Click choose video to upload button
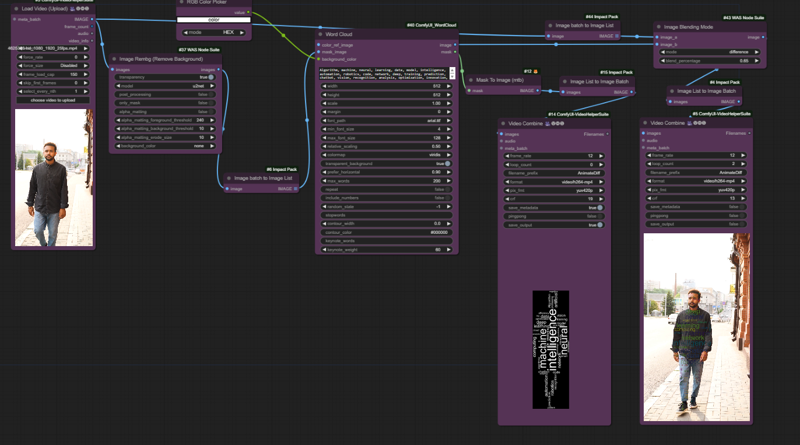This screenshot has width=800, height=445. click(x=53, y=101)
